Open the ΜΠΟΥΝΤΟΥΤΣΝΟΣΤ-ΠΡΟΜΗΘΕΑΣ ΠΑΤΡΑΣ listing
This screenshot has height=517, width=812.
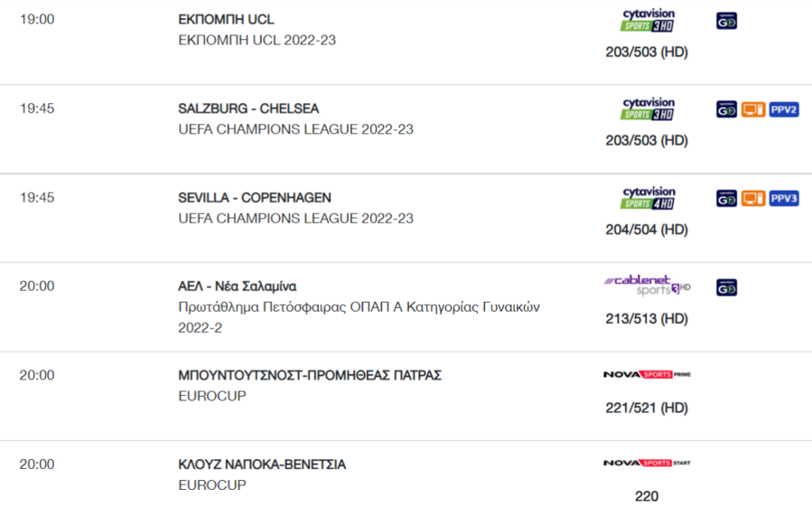pos(310,376)
